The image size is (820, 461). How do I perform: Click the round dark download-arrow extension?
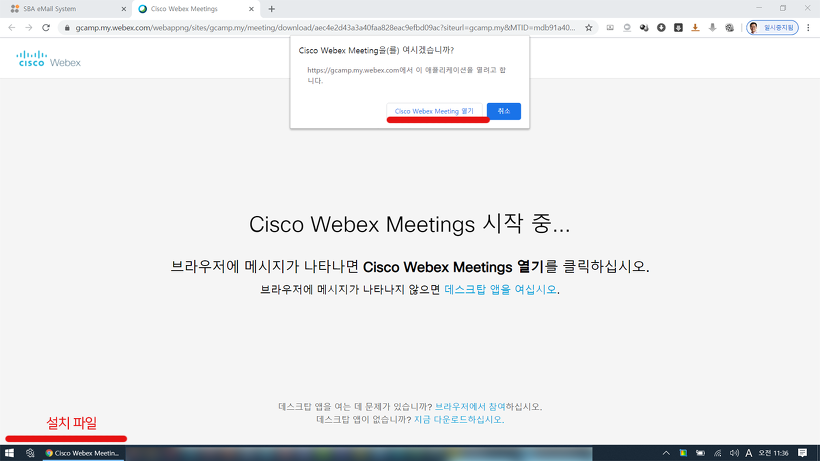pyautogui.click(x=661, y=28)
